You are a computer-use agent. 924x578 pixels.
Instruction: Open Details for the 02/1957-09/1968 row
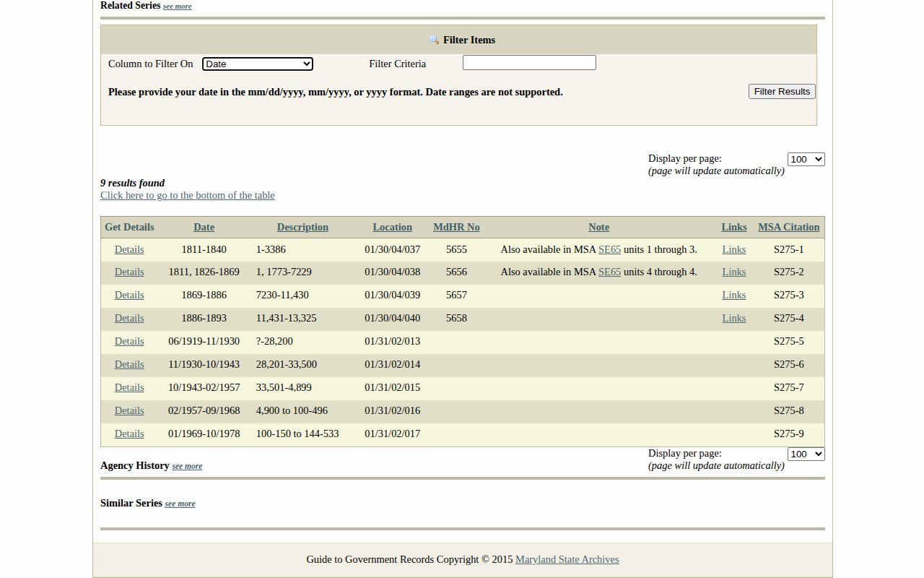(129, 410)
